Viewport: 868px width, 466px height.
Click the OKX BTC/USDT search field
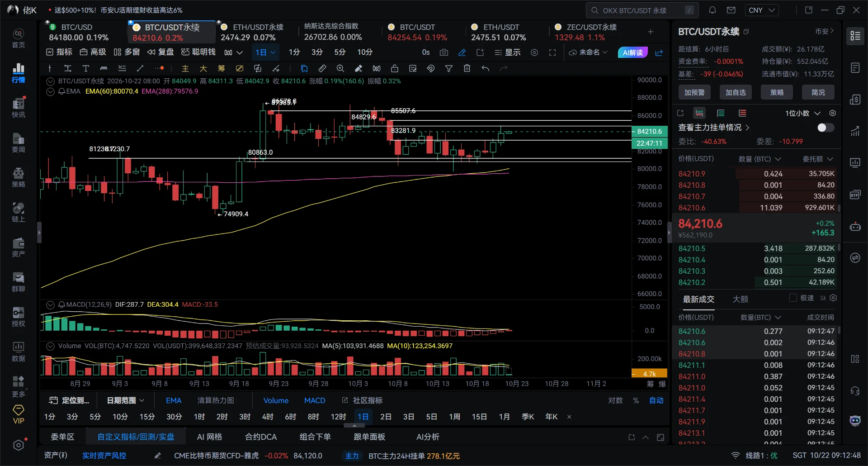coord(642,10)
